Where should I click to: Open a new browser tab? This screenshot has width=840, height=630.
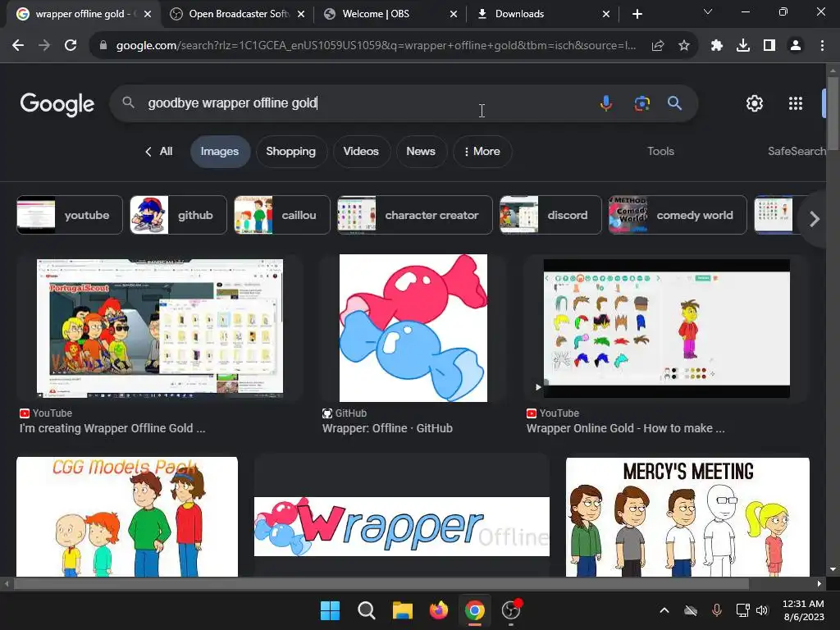click(637, 14)
